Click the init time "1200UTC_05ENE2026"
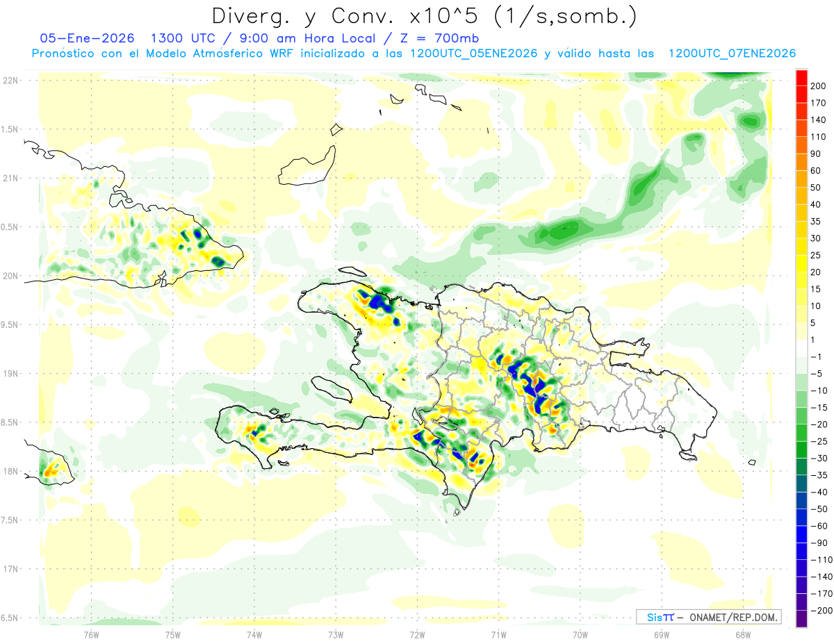 point(474,53)
